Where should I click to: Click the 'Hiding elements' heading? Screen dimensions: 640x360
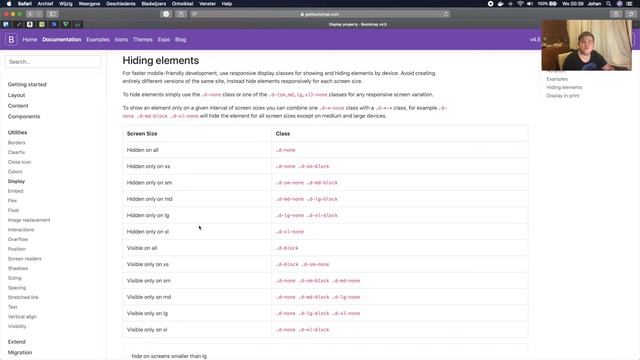click(161, 60)
